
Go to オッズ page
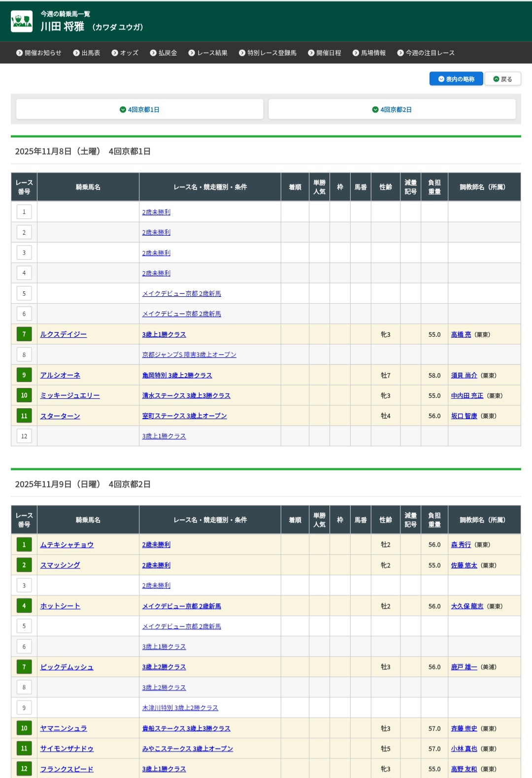coord(125,53)
